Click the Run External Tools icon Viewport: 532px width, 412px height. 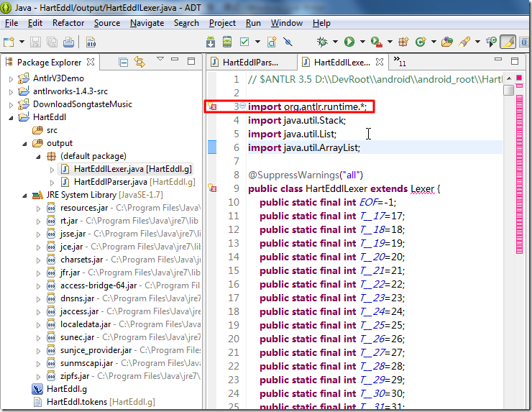click(x=377, y=42)
